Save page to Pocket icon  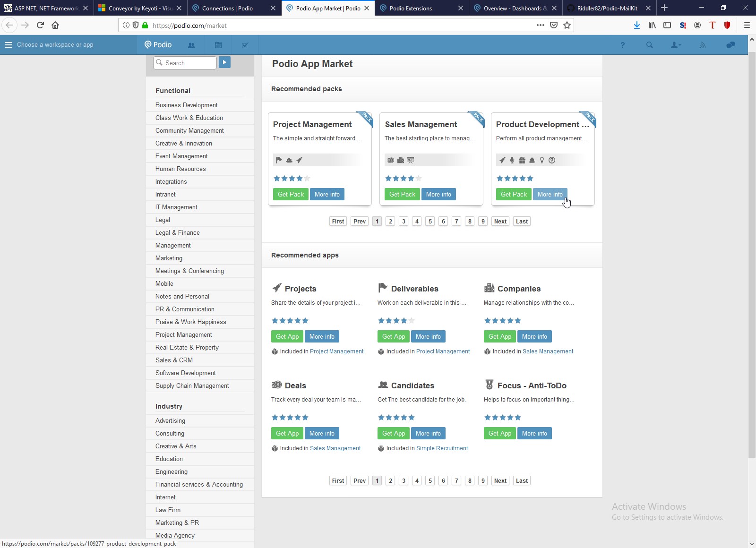click(554, 25)
